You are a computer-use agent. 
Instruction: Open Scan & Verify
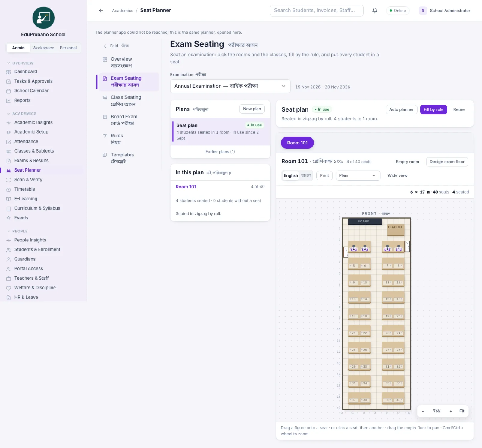click(x=28, y=180)
